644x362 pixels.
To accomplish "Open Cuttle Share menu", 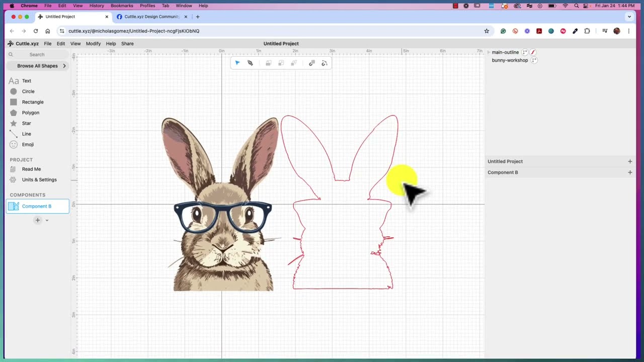I will (x=127, y=44).
